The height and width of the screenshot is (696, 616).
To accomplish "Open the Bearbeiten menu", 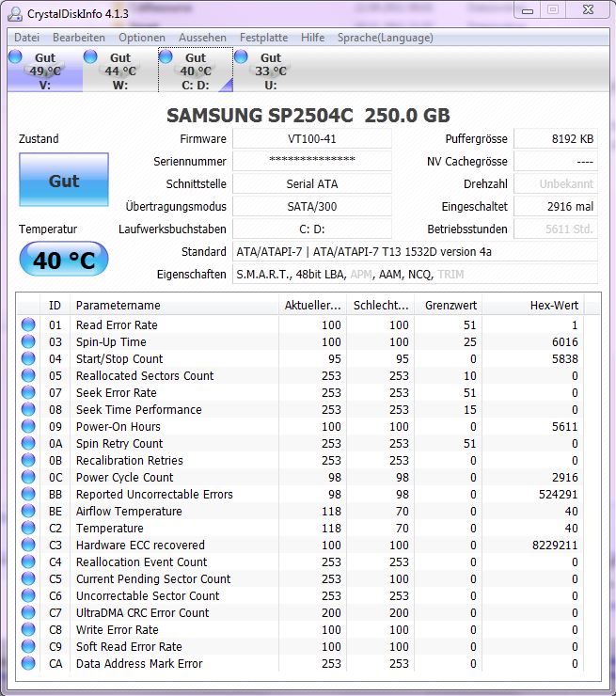I will point(79,38).
